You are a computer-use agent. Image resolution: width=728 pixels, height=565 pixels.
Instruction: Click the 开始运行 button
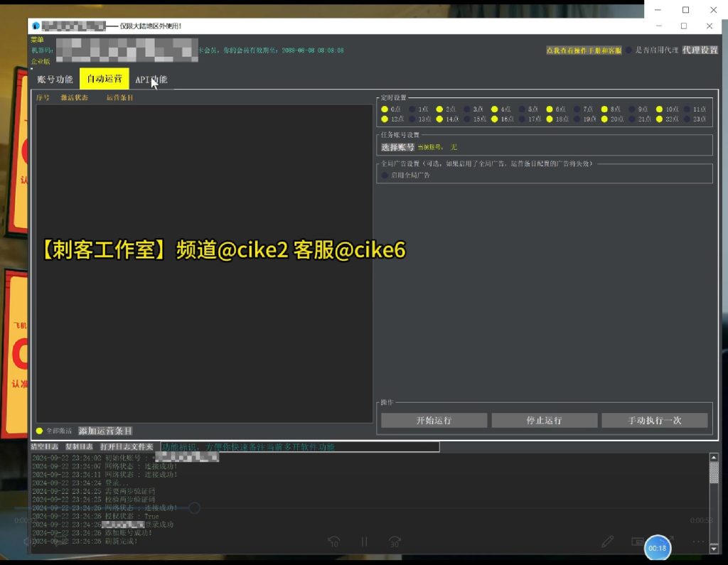433,420
